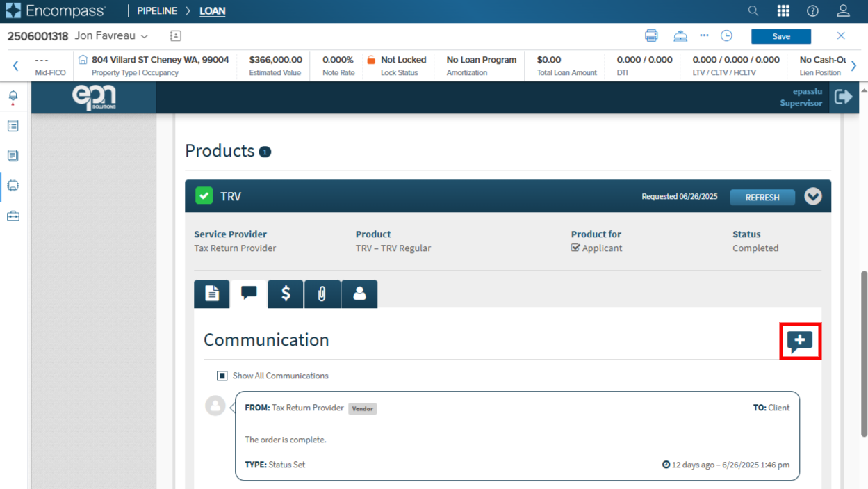
Task: Expand the Jon Favreau borrower dropdown
Action: click(x=145, y=36)
